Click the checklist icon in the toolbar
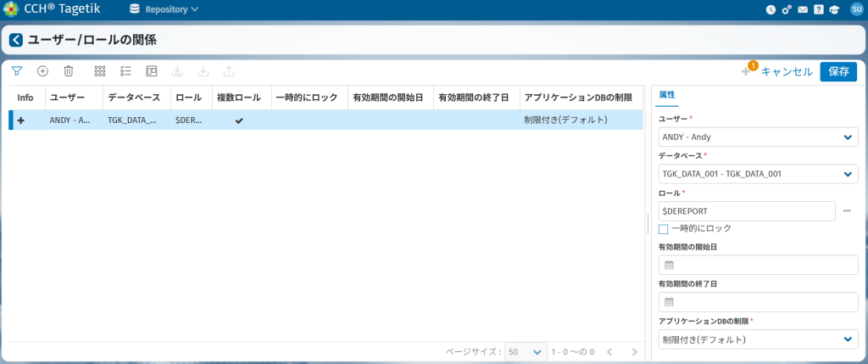Screen dimensions: 868x364 click(125, 72)
